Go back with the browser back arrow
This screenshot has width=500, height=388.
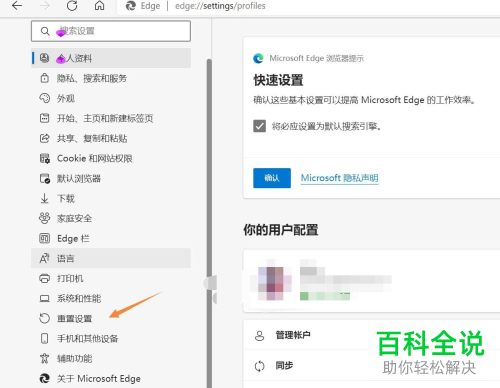point(17,6)
